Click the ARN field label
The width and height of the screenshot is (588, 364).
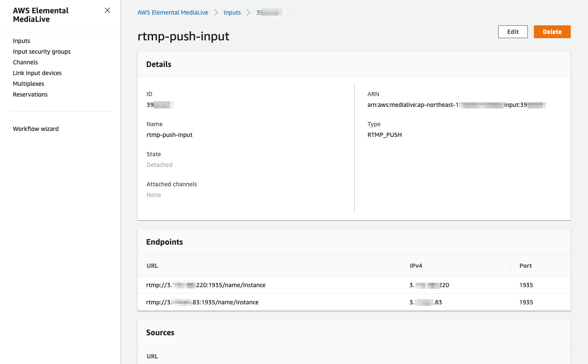[374, 94]
